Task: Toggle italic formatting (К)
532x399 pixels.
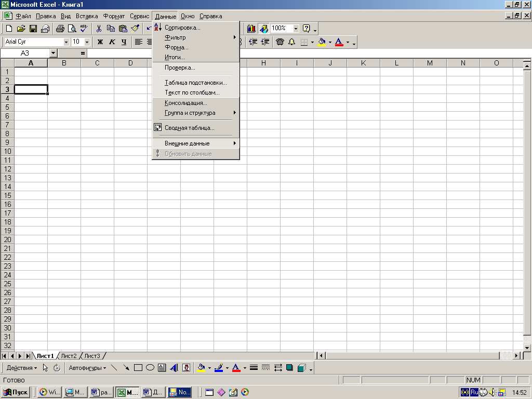Action: click(112, 42)
